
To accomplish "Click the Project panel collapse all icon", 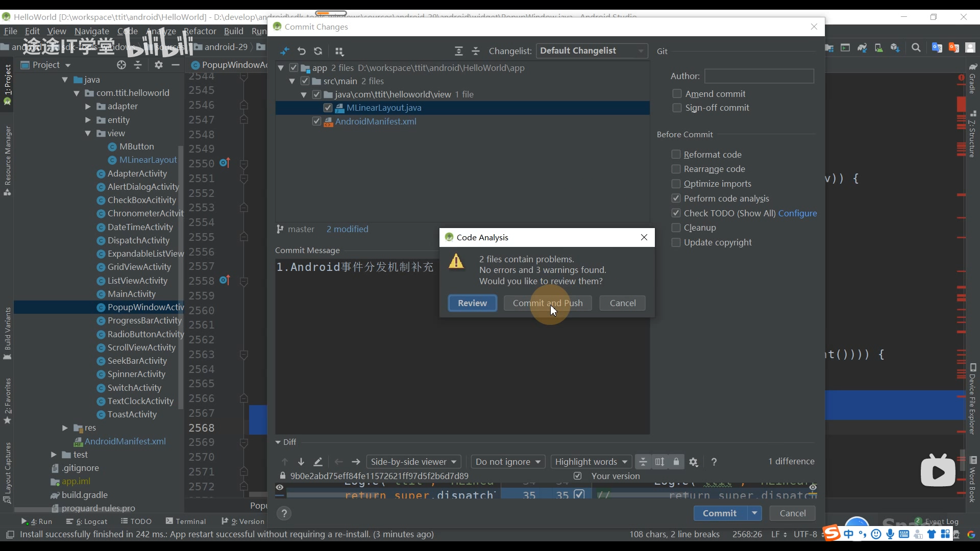I will pyautogui.click(x=138, y=65).
